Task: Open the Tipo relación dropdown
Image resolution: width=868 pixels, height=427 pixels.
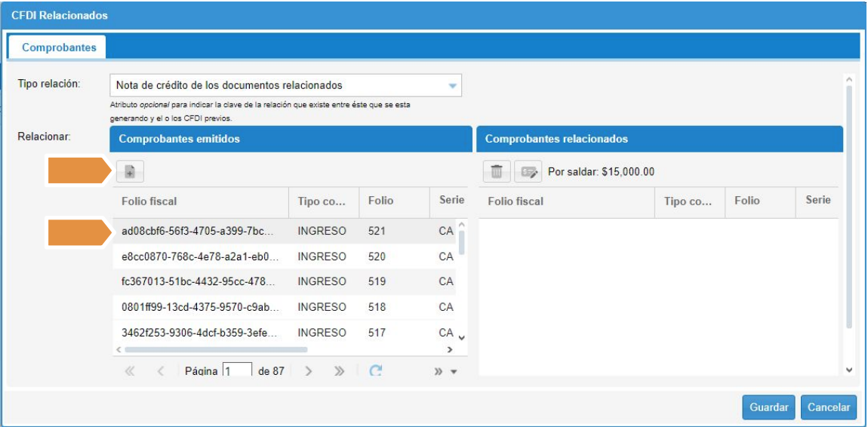Action: 453,86
